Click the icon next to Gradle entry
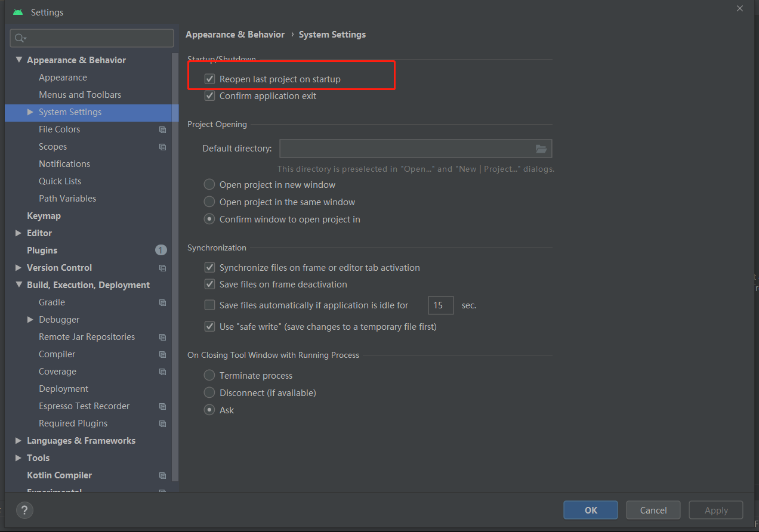Image resolution: width=759 pixels, height=532 pixels. [x=162, y=302]
